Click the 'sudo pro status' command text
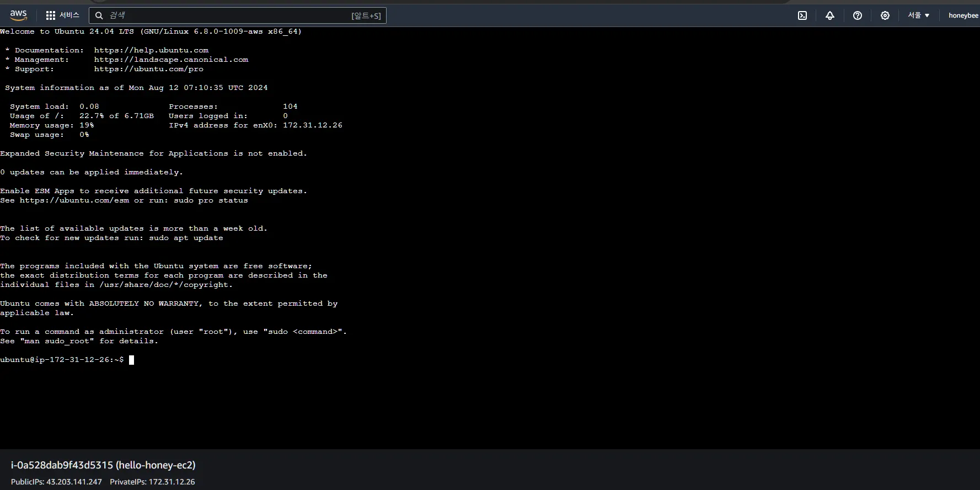Screen dimensions: 980x490 211,200
